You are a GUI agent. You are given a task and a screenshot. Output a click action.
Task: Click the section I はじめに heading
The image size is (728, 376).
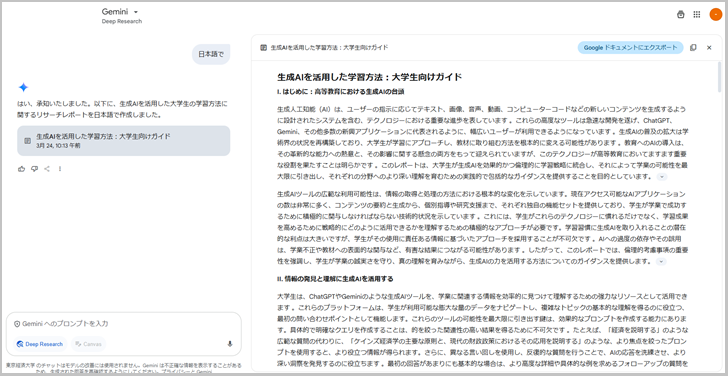pyautogui.click(x=340, y=91)
